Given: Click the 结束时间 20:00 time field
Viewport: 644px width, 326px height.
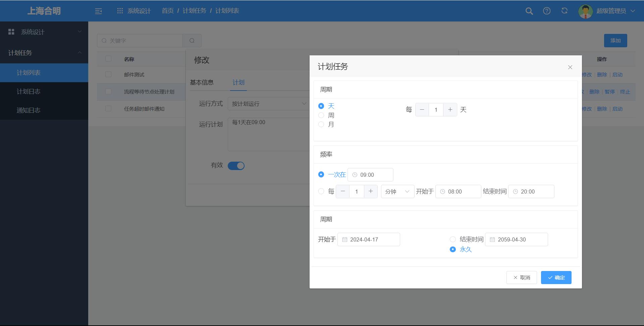Looking at the screenshot, I should (x=531, y=192).
